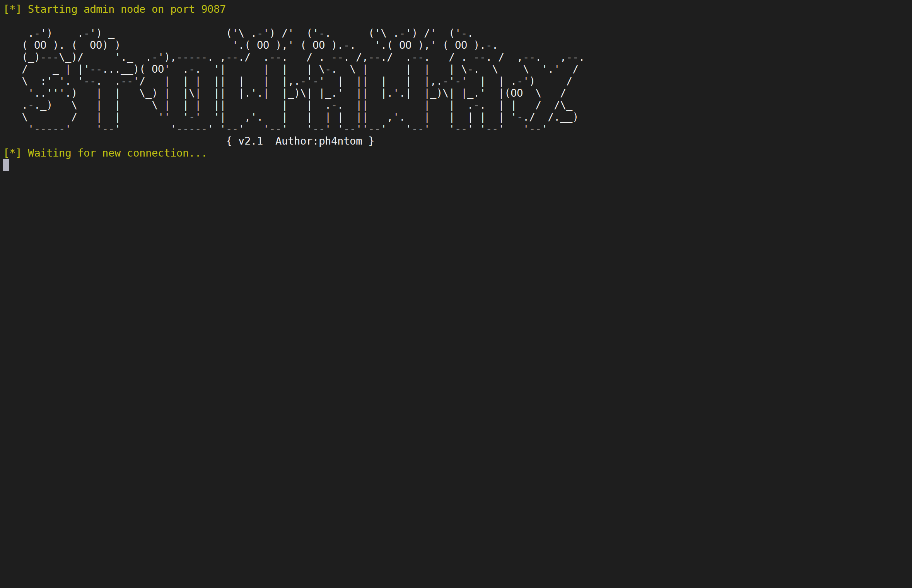Click the opening curly brace before v2.1
Screen dimensions: 912x588
229,141
